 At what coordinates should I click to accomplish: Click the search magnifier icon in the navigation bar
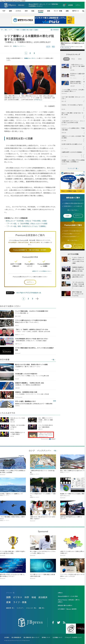[83, 11]
